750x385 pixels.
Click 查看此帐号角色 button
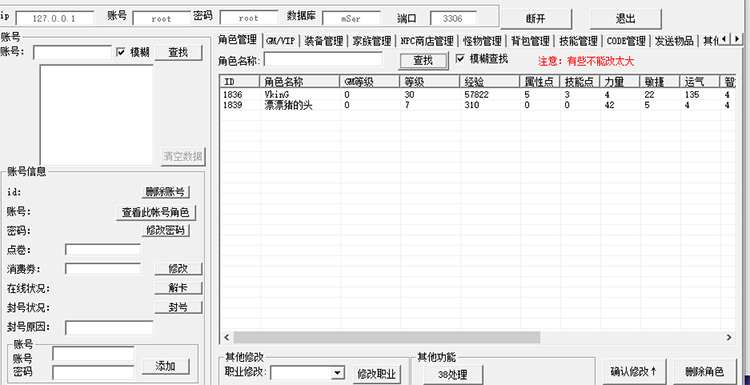156,213
